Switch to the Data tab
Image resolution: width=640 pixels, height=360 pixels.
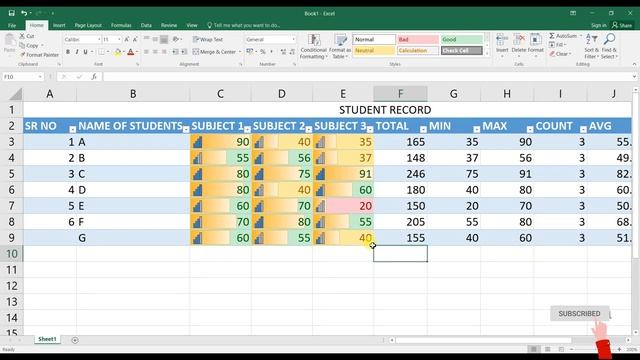(146, 25)
